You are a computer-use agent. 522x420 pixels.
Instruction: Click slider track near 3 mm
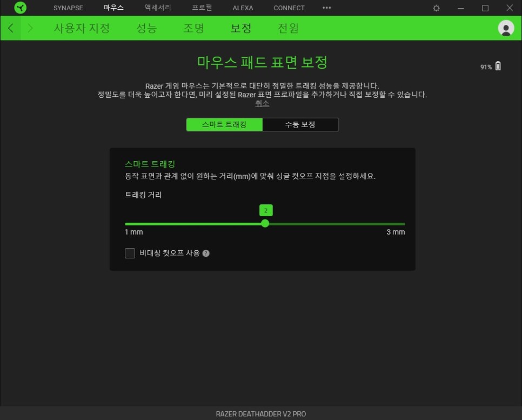coord(396,224)
